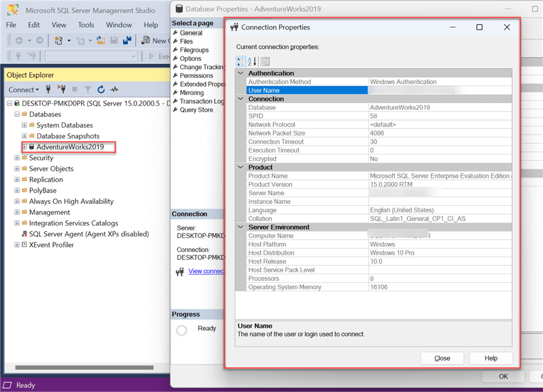
Task: Expand the Replication folder
Action: click(17, 179)
